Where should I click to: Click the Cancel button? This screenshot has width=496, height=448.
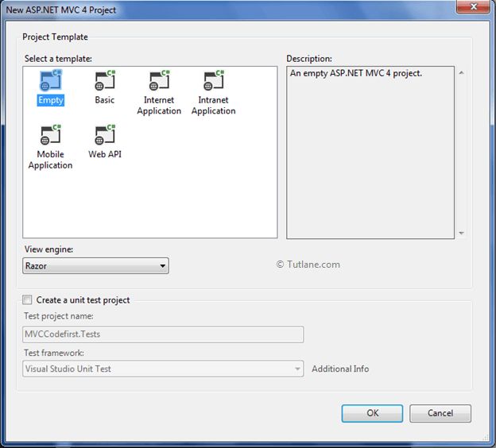click(440, 413)
